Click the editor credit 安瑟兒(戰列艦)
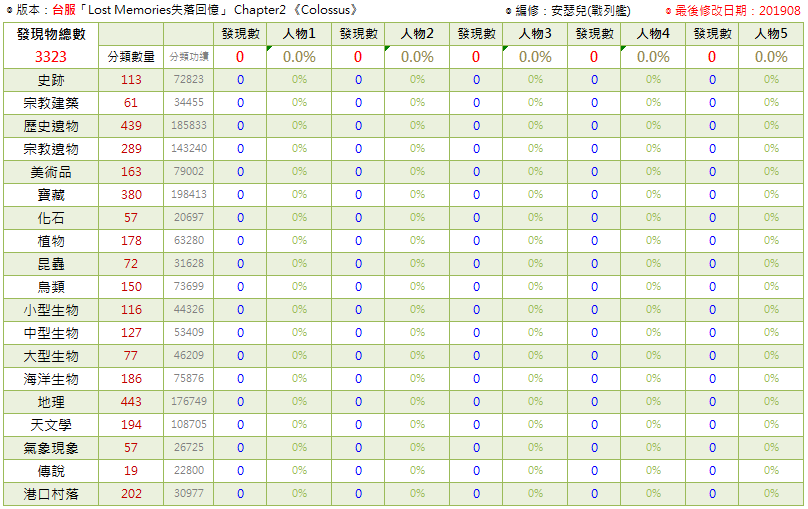Screen dimensions: 808x509 click(x=591, y=11)
